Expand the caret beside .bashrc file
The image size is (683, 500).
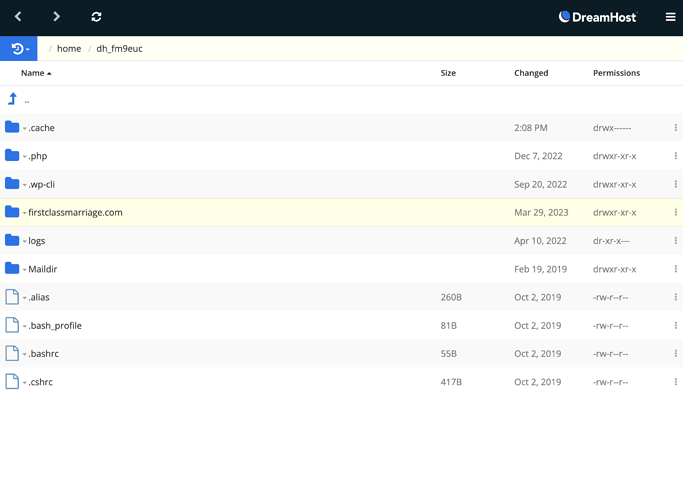click(x=25, y=355)
